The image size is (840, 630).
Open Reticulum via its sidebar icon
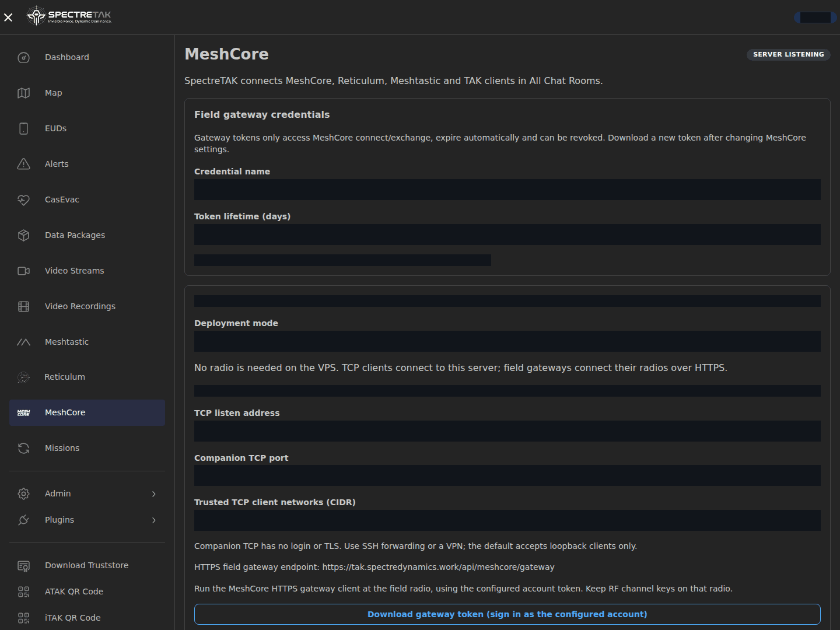coord(23,377)
